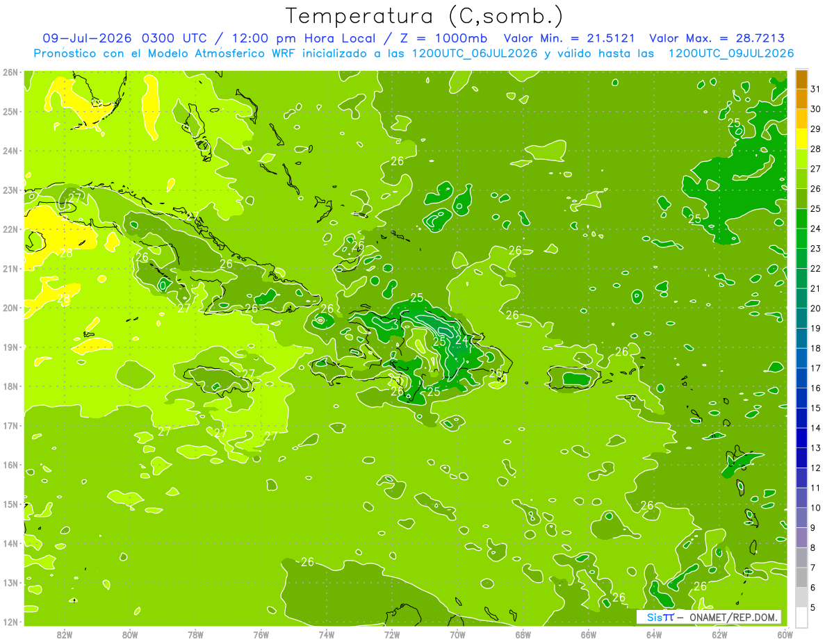The height and width of the screenshot is (644, 834).
Task: Click the "17N" latitude axis label
Action: (10, 425)
